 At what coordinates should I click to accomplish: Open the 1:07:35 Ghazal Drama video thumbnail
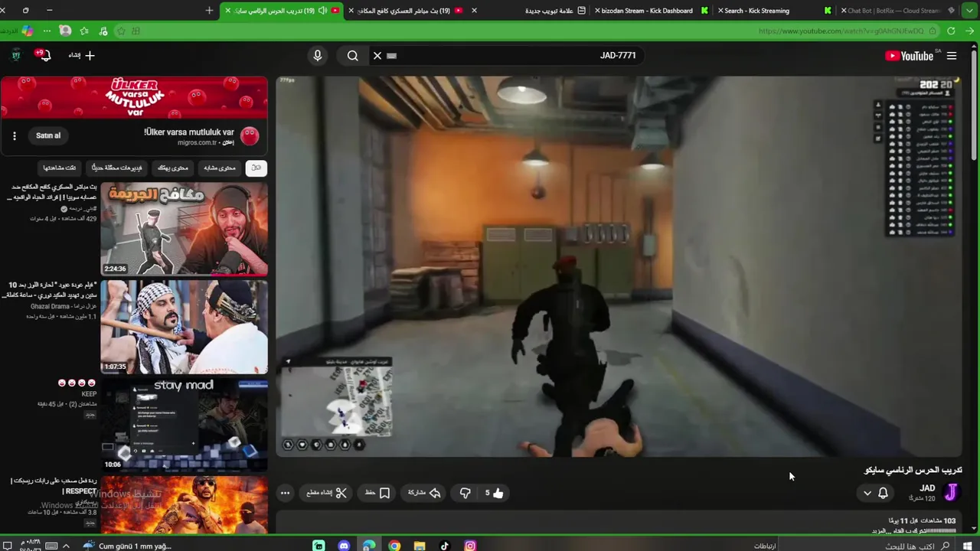(x=184, y=327)
